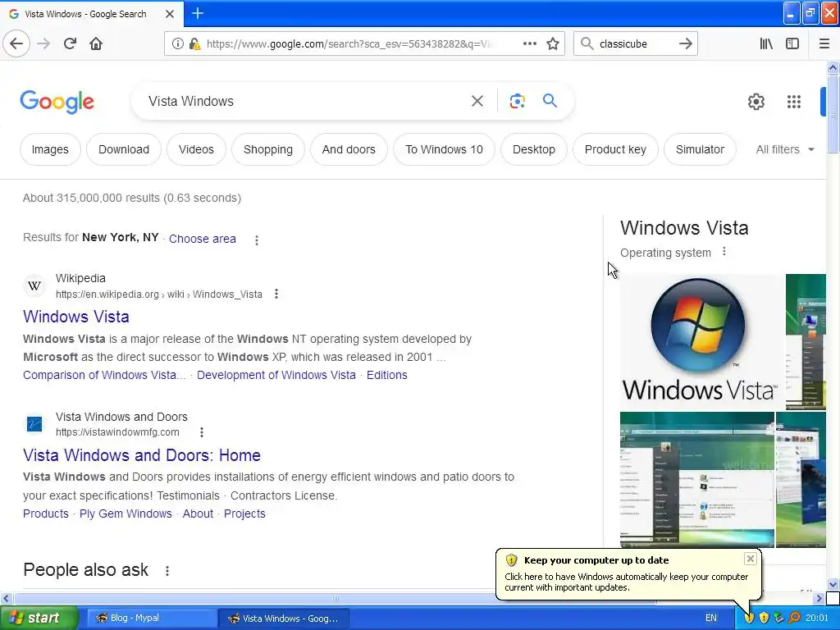Image resolution: width=840 pixels, height=630 pixels.
Task: Click the tray clock showing 20:01
Action: click(x=817, y=619)
